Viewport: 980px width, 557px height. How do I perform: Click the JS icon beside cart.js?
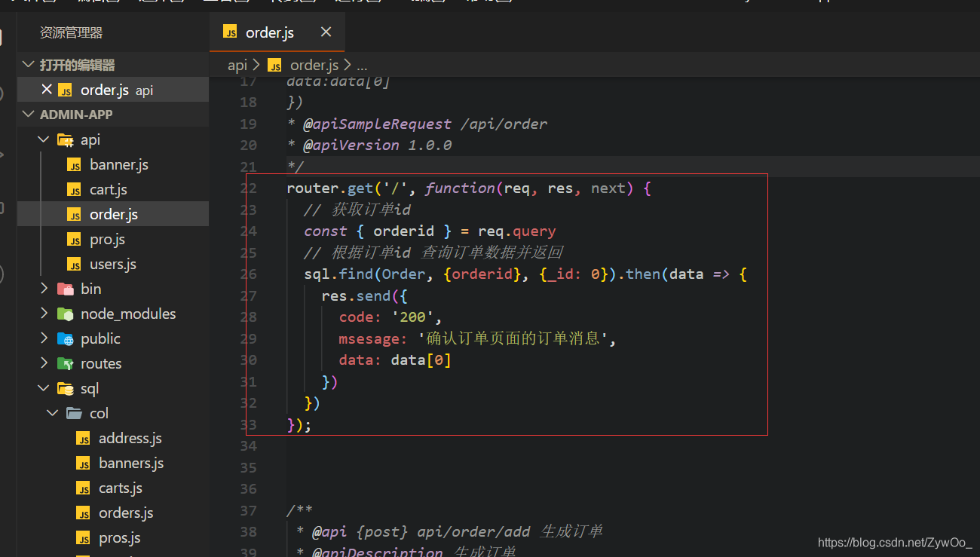coord(74,190)
